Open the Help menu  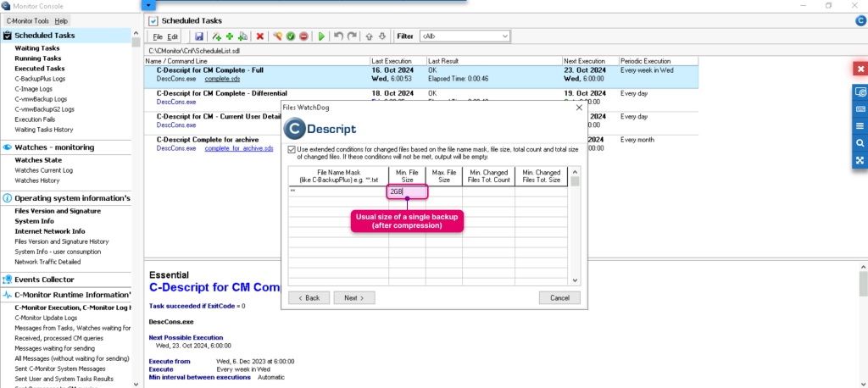coord(61,21)
